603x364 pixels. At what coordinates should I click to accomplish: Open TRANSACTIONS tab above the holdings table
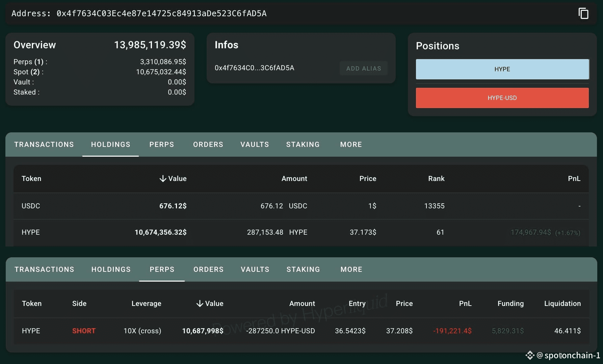(x=44, y=145)
